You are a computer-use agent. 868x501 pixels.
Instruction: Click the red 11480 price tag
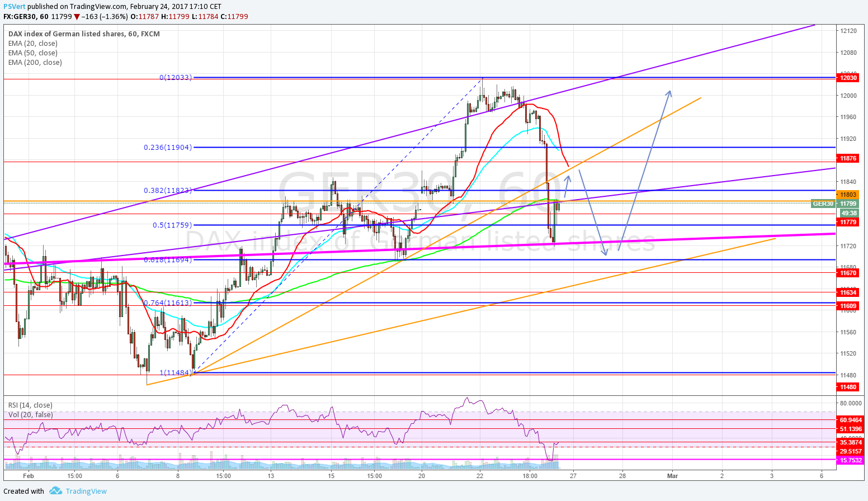[x=848, y=387]
